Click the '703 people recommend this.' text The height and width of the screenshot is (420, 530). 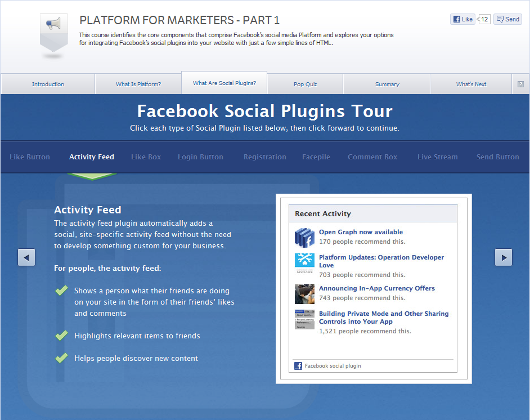coord(362,275)
